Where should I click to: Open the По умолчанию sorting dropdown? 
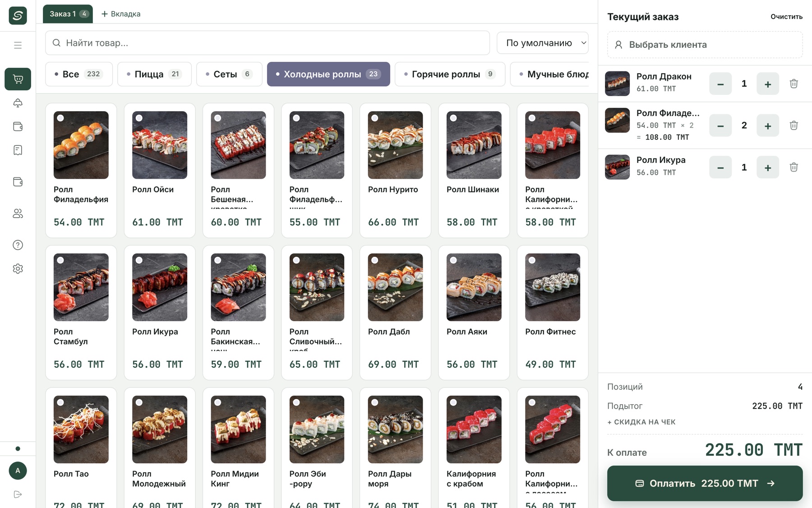point(542,43)
